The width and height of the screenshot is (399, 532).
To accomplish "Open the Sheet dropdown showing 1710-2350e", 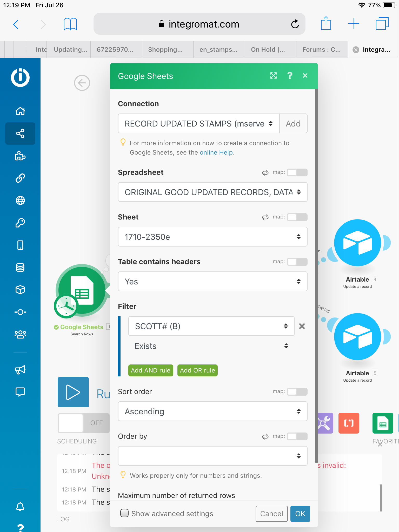I will point(213,237).
